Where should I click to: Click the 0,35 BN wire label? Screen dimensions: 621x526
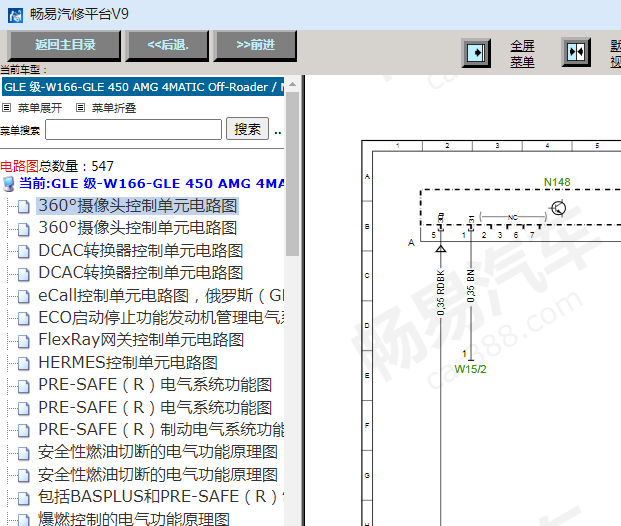470,286
